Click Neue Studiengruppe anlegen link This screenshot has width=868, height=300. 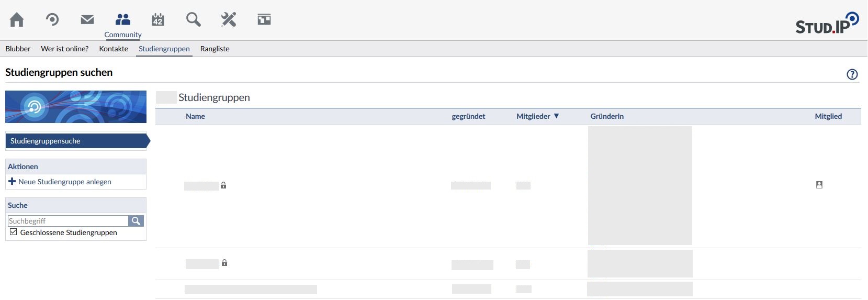64,182
